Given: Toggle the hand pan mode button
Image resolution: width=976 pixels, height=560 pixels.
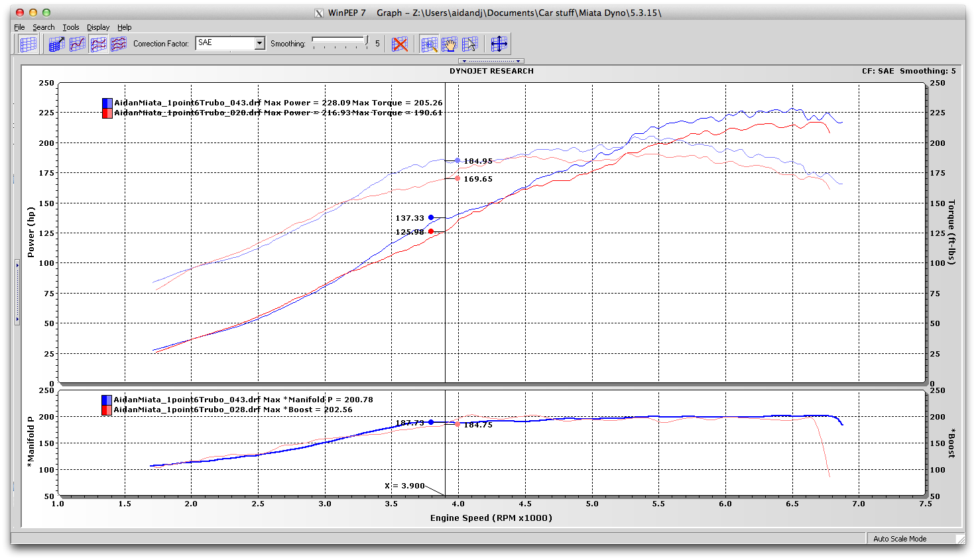Looking at the screenshot, I should point(450,44).
